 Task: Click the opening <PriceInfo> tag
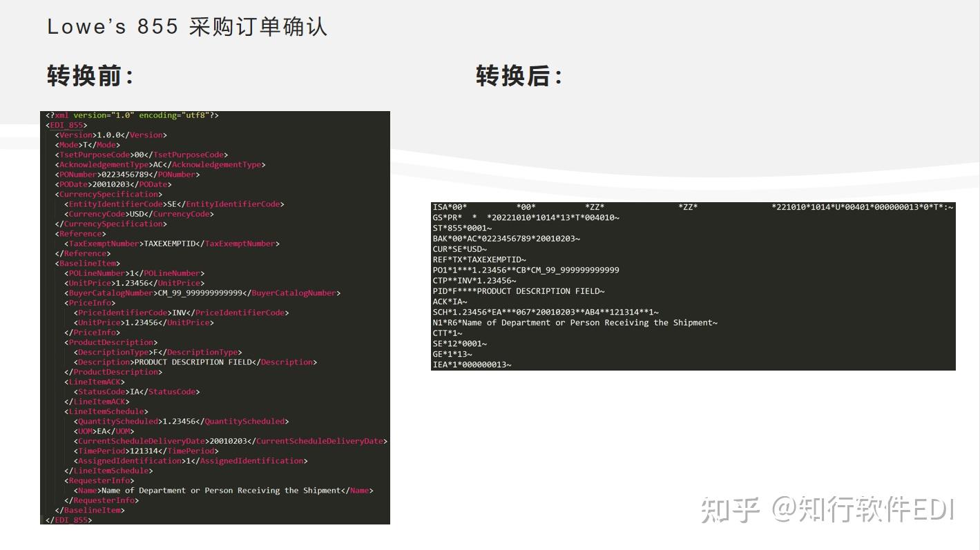[90, 303]
